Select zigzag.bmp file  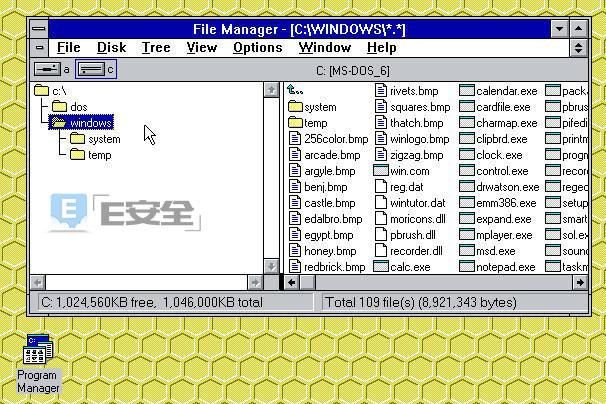409,155
